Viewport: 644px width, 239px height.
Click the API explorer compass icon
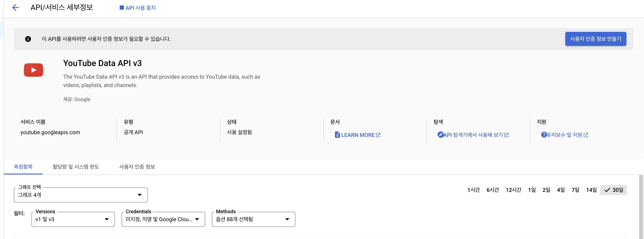440,135
